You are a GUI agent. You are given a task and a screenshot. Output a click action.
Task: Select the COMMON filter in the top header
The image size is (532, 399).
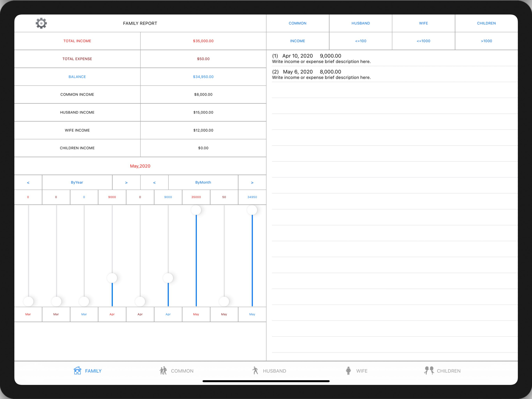point(298,23)
